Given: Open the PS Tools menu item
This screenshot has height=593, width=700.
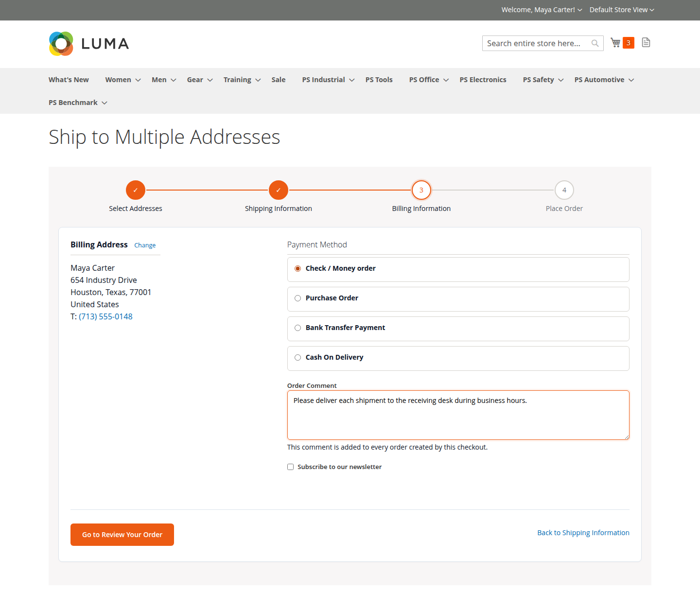Looking at the screenshot, I should pyautogui.click(x=379, y=80).
